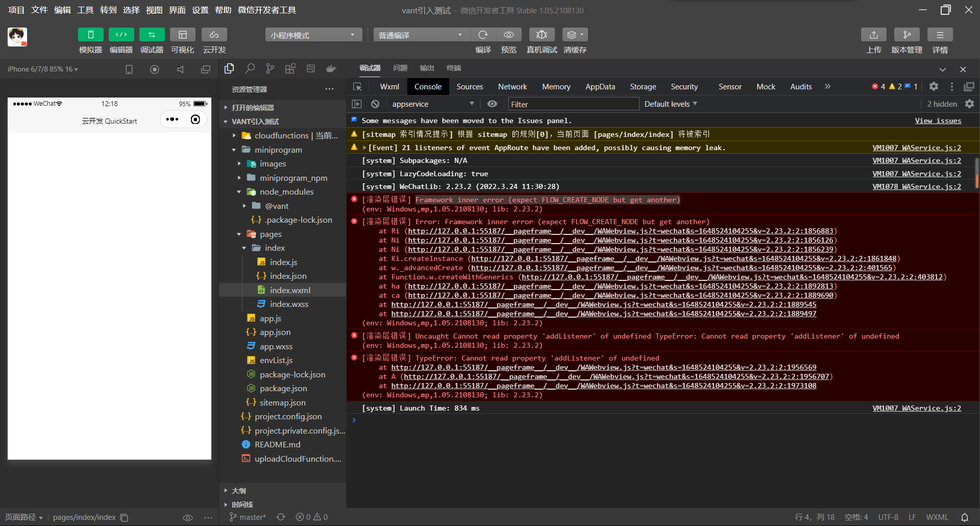
Task: Open the Default levels dropdown
Action: pyautogui.click(x=671, y=104)
